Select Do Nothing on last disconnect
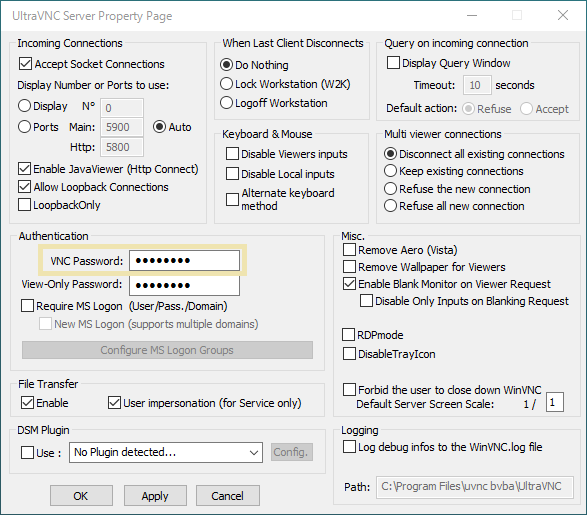The image size is (587, 515). (x=226, y=65)
